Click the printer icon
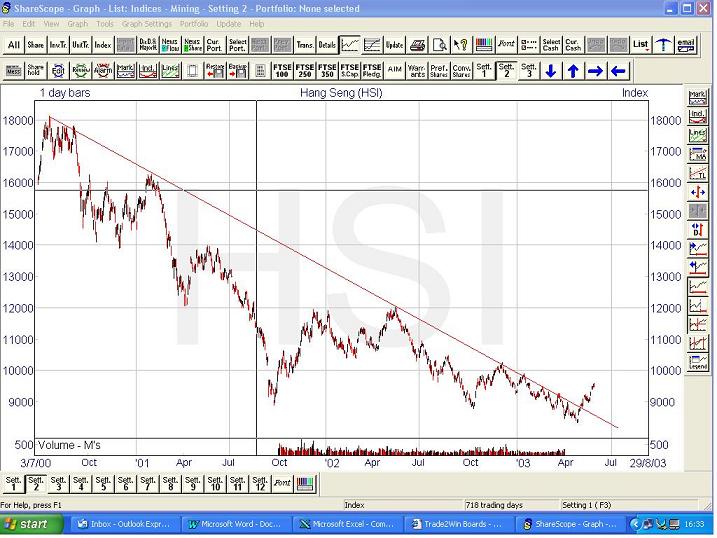This screenshot has height=538, width=717. pyautogui.click(x=417, y=45)
